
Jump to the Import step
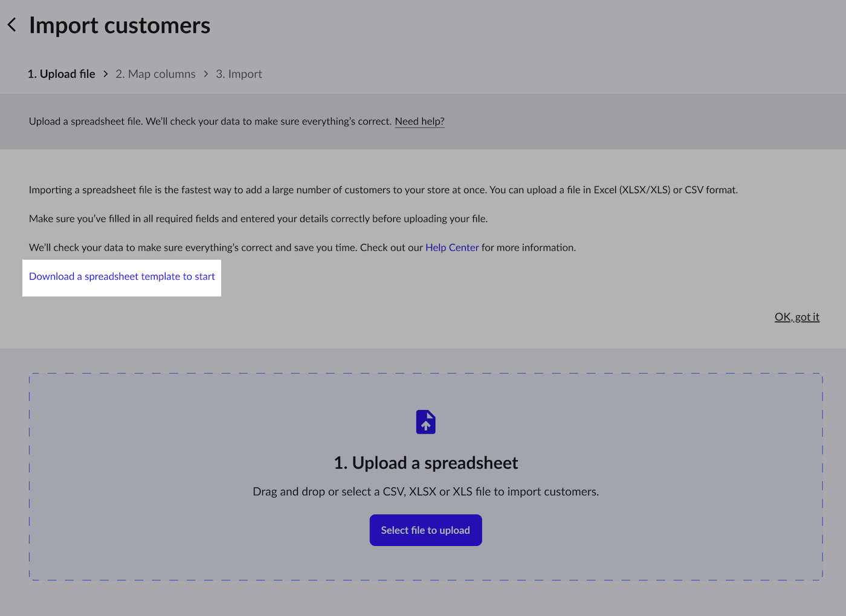click(239, 74)
